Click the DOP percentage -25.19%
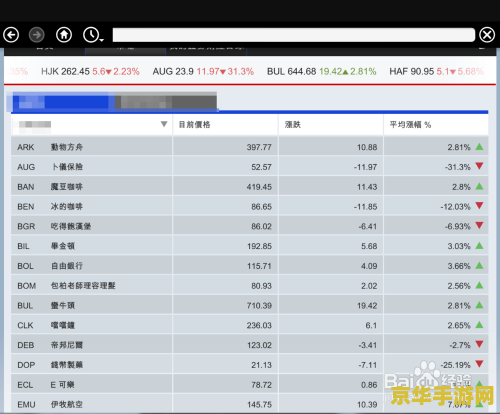This screenshot has width=500, height=414. [455, 365]
